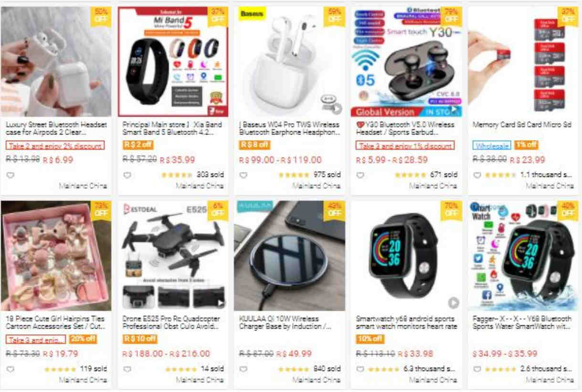
Task: Open the Y68 Bluetooth SmartWatch product image
Action: 523,256
